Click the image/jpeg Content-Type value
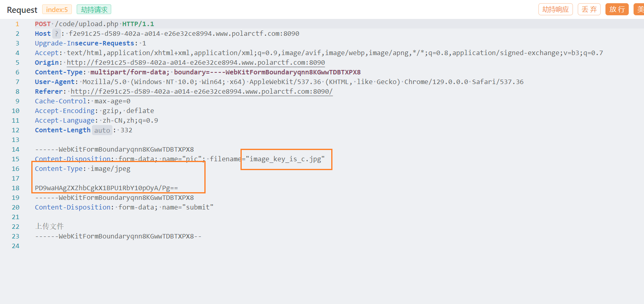Image resolution: width=644 pixels, height=304 pixels. point(110,169)
